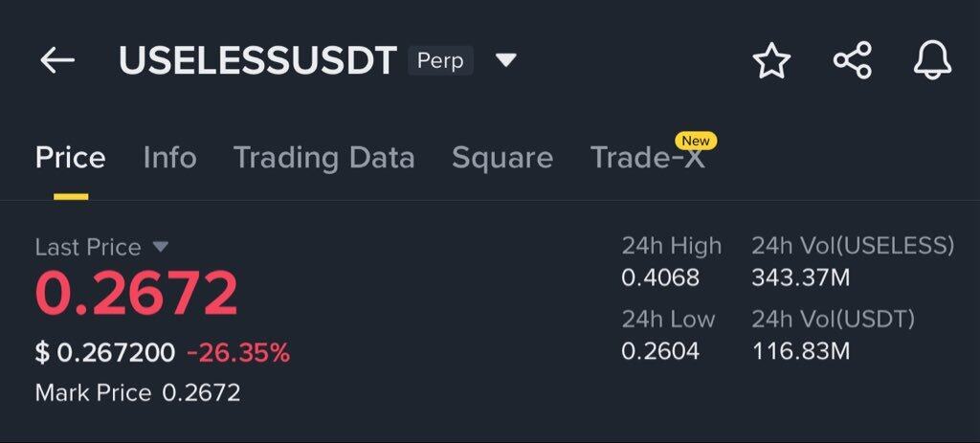Tap the Perp contract type badge
The height and width of the screenshot is (443, 980).
click(440, 61)
